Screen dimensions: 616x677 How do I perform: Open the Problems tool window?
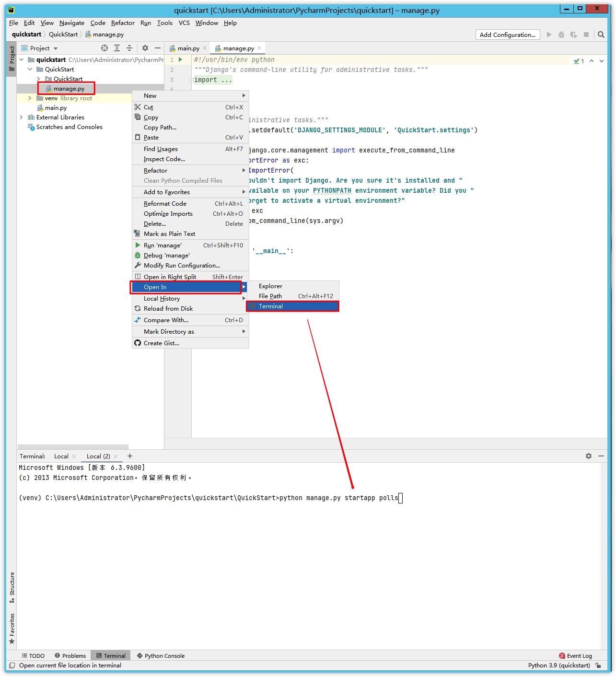tap(70, 656)
